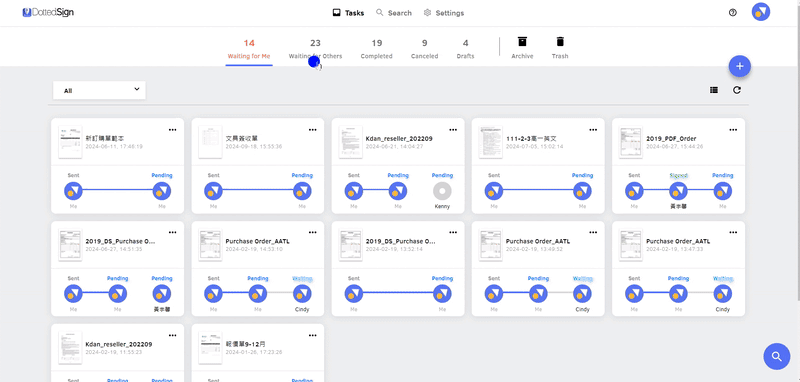Viewport: 800px width, 382px height.
Task: Click Kenny's gray signer avatar
Action: click(x=442, y=191)
